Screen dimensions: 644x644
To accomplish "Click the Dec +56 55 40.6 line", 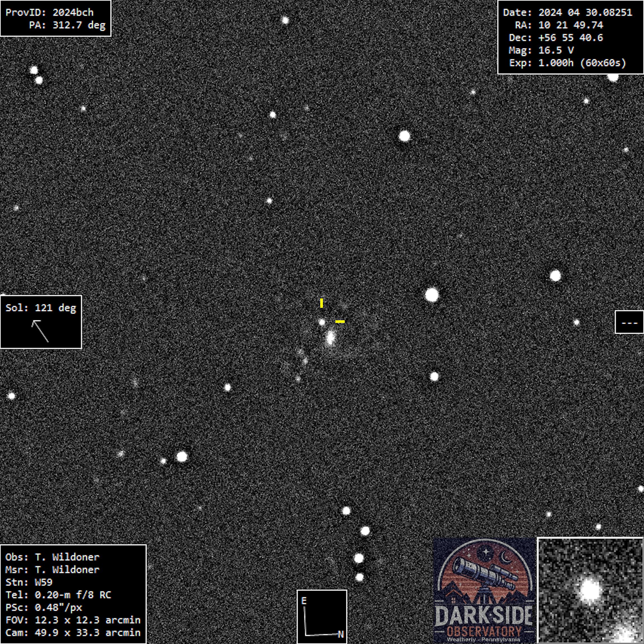I will coord(556,38).
